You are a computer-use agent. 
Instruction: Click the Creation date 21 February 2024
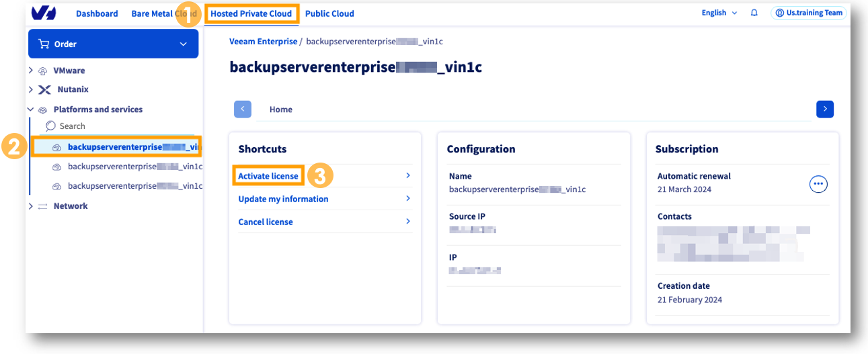tap(690, 300)
